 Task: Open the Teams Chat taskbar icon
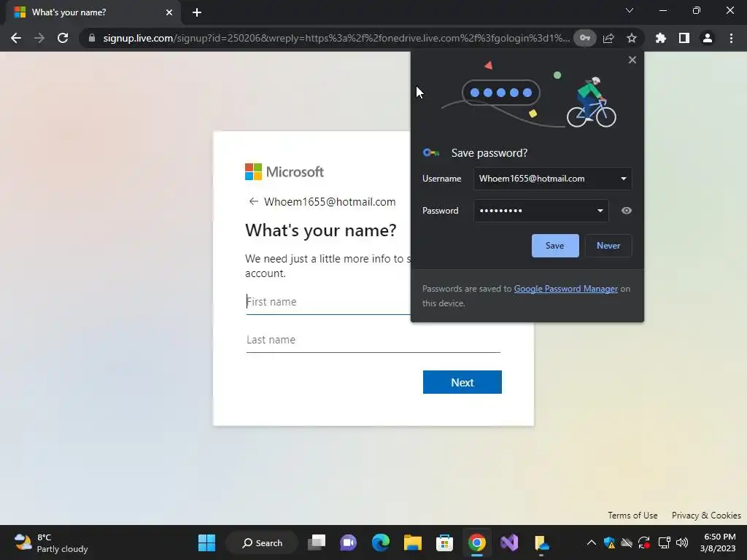pos(348,542)
